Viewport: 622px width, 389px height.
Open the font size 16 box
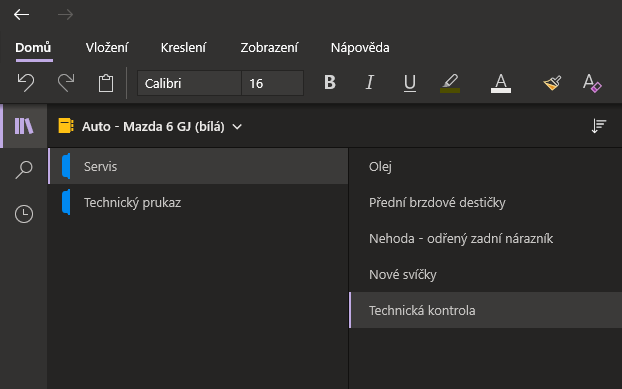coord(273,83)
